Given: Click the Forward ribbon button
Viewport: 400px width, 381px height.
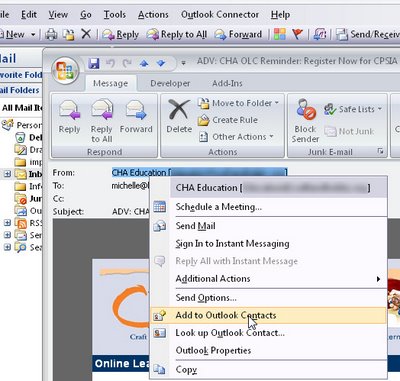Looking at the screenshot, I should coord(136,117).
